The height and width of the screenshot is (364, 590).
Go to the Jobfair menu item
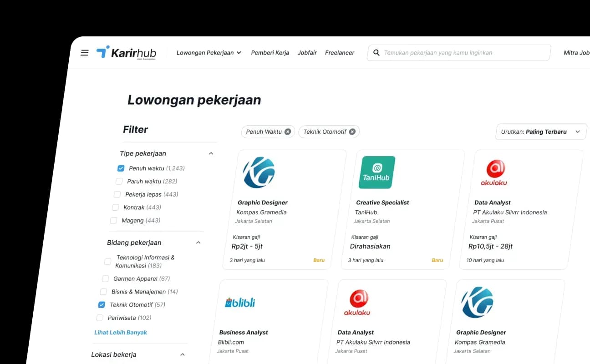click(307, 53)
